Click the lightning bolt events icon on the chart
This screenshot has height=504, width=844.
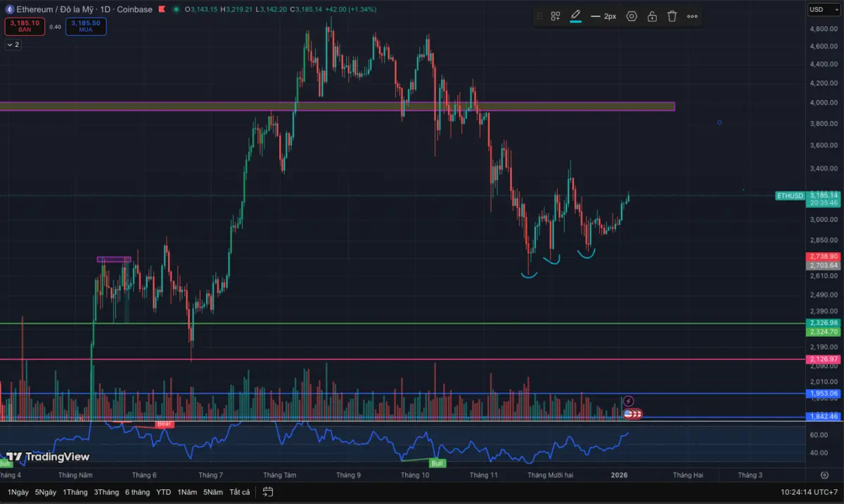pyautogui.click(x=628, y=401)
